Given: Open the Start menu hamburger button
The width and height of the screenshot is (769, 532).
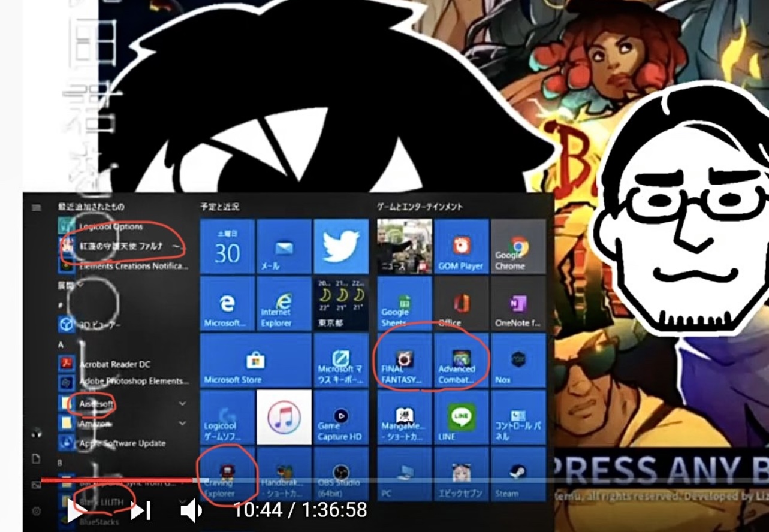Looking at the screenshot, I should tap(37, 207).
